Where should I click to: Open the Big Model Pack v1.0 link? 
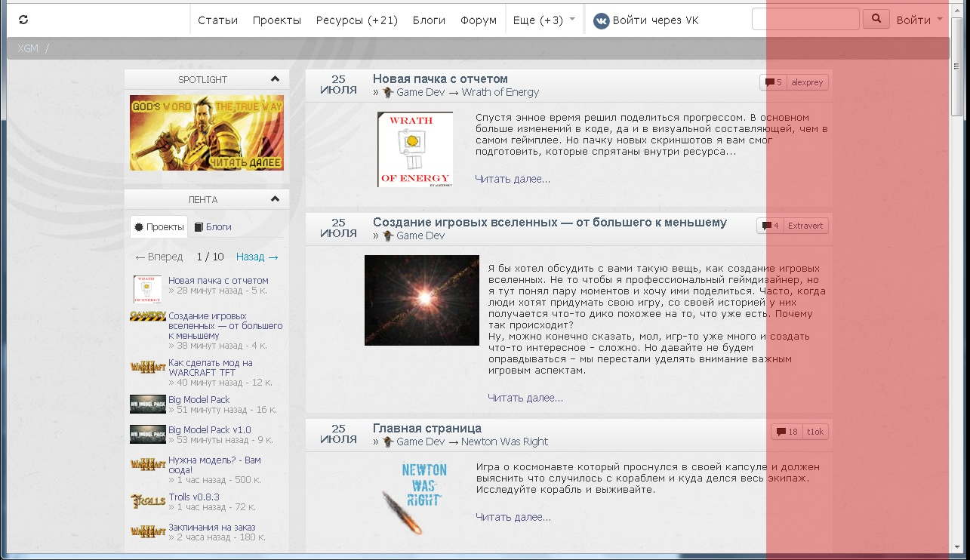tap(210, 430)
